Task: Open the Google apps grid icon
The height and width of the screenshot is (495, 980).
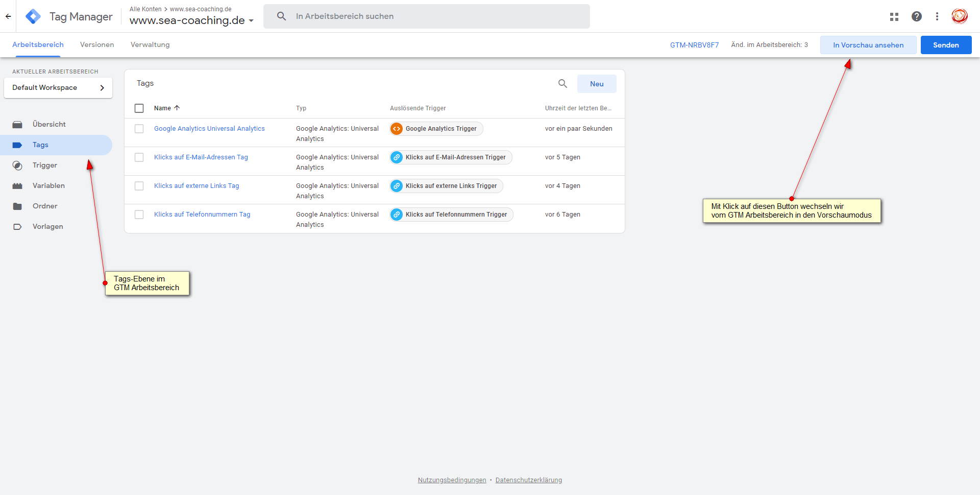Action: 894,16
